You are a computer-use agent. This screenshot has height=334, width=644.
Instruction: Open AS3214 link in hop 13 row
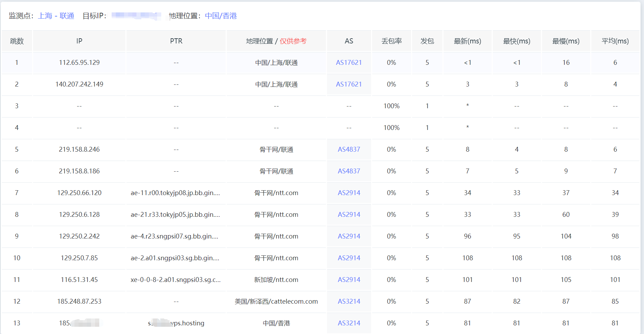349,323
